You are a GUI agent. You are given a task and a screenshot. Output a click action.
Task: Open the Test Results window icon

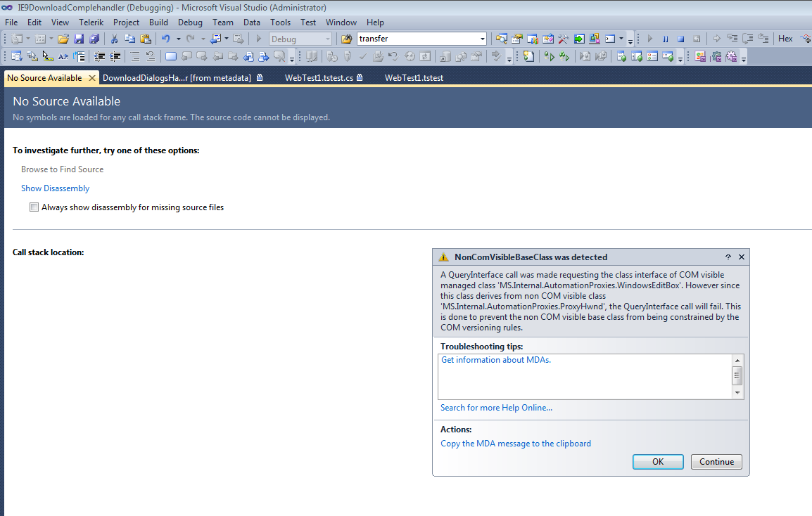click(652, 56)
